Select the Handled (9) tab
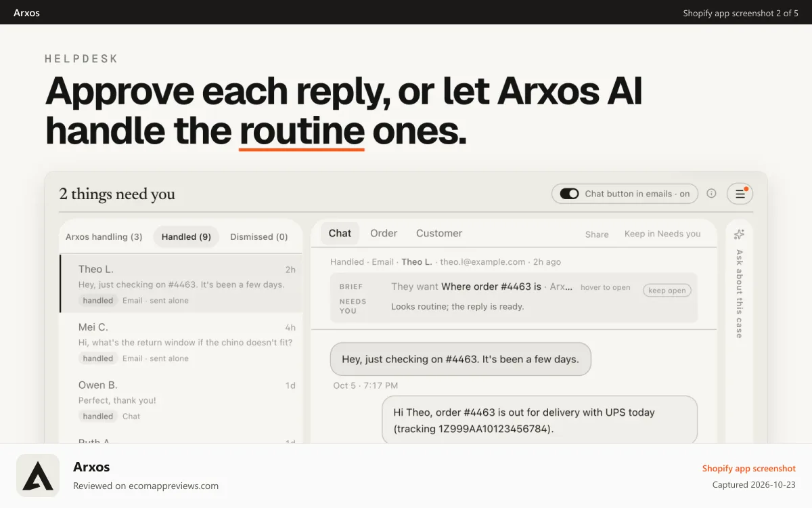The height and width of the screenshot is (508, 812). pos(186,237)
